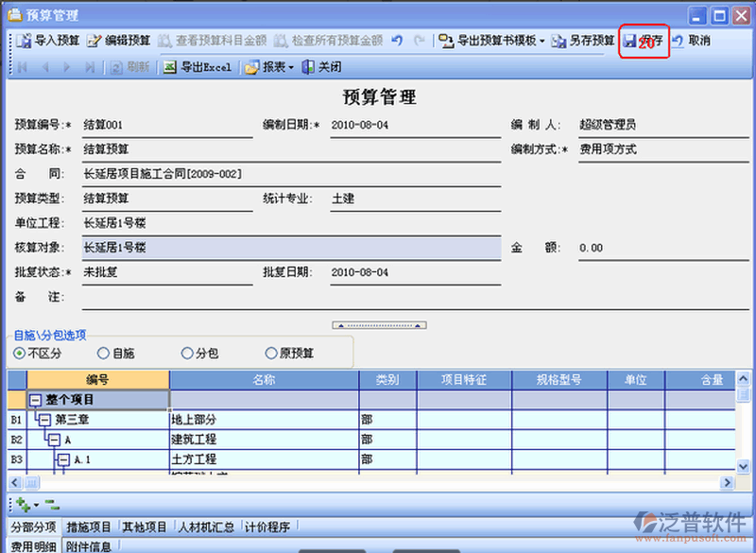Switch to the 措施项目 tab

(91, 527)
